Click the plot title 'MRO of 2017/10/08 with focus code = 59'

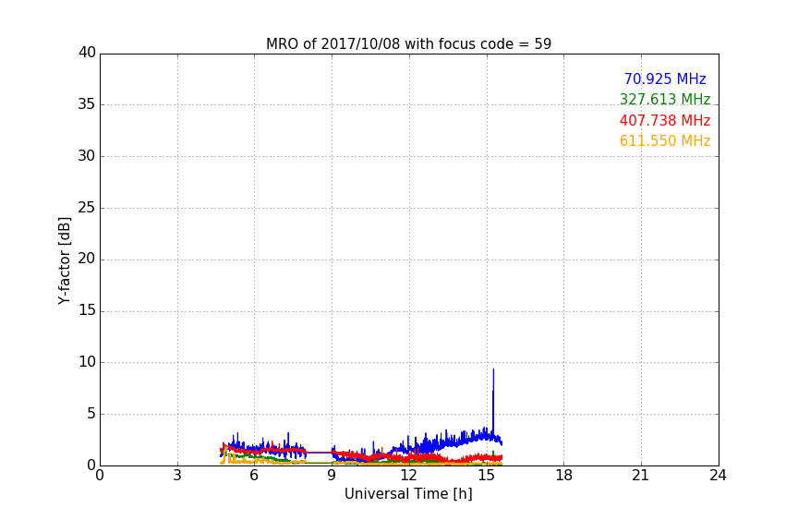pyautogui.click(x=408, y=44)
